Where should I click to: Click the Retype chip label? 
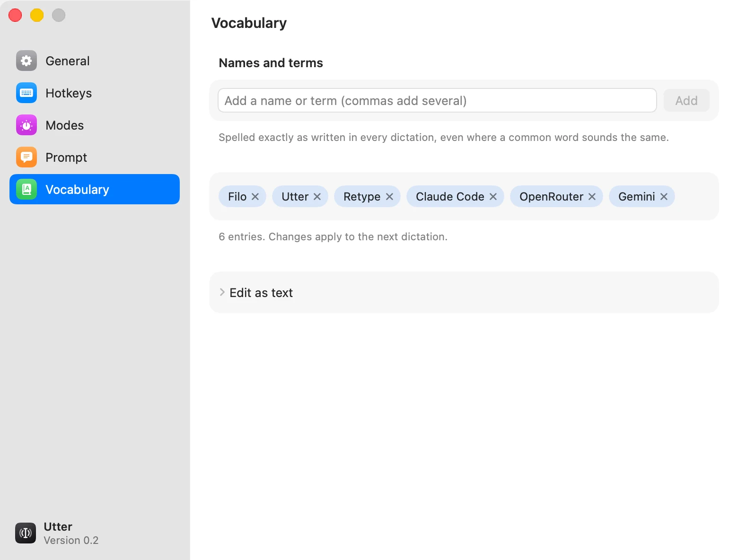tap(362, 196)
